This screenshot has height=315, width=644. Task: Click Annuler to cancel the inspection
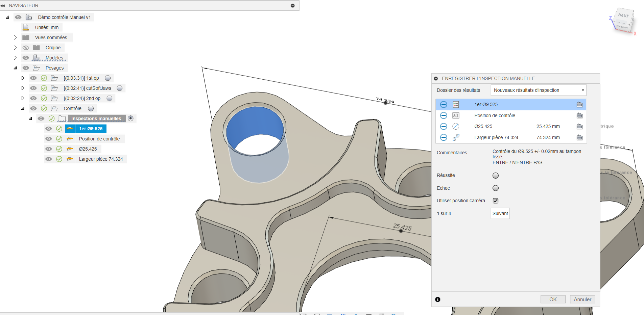coord(582,299)
